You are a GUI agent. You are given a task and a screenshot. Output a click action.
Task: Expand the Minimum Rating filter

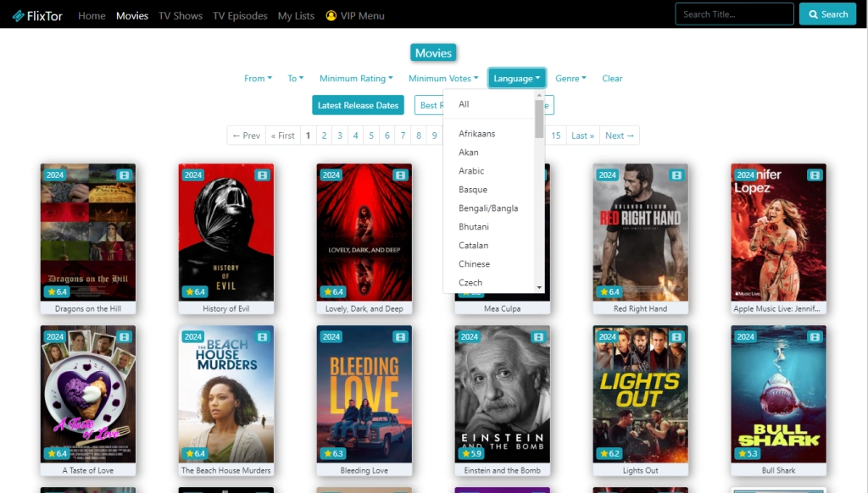356,79
